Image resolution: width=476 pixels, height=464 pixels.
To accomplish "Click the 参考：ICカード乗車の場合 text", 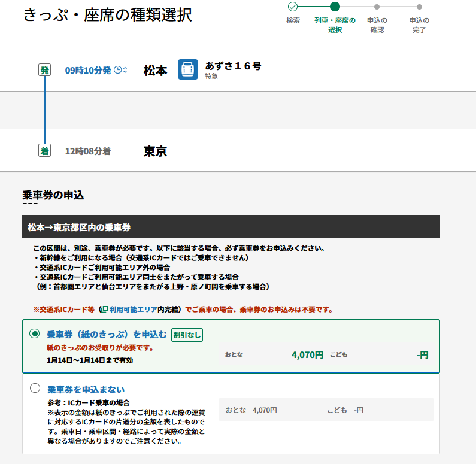I will click(89, 403).
